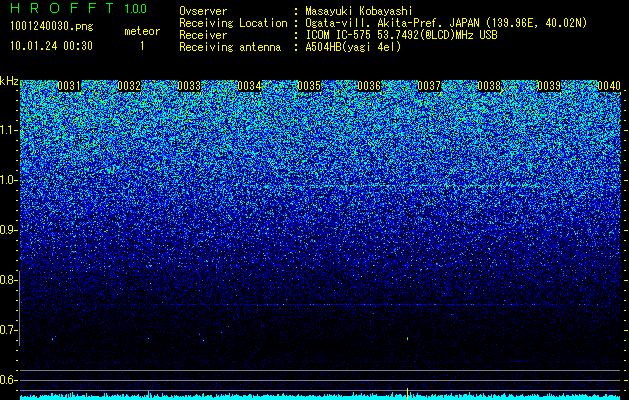
Task: Click the meteor count value 1
Action: pyautogui.click(x=142, y=46)
